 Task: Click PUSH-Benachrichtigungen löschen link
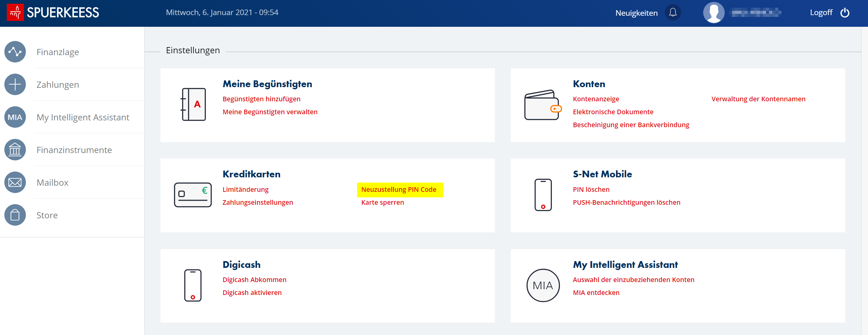[x=626, y=202]
